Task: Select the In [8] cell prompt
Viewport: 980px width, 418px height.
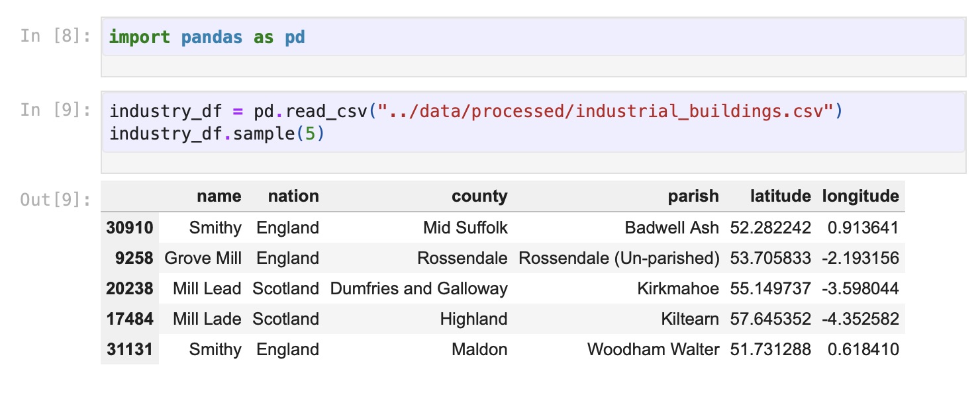Action: (55, 36)
